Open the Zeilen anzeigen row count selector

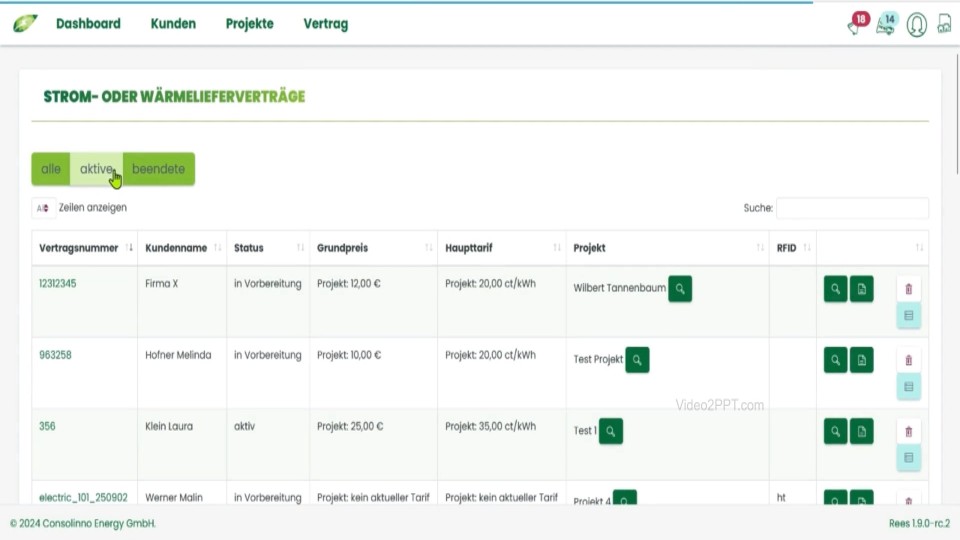(42, 208)
